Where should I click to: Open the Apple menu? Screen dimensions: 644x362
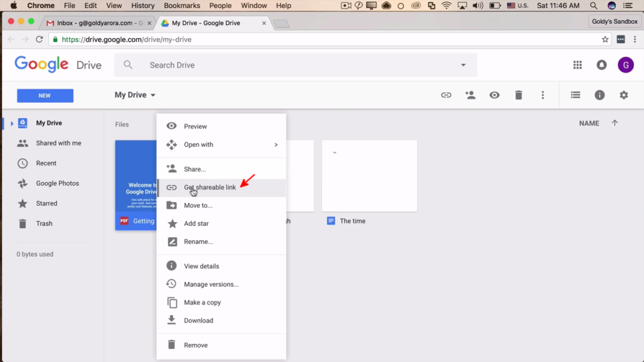(14, 6)
